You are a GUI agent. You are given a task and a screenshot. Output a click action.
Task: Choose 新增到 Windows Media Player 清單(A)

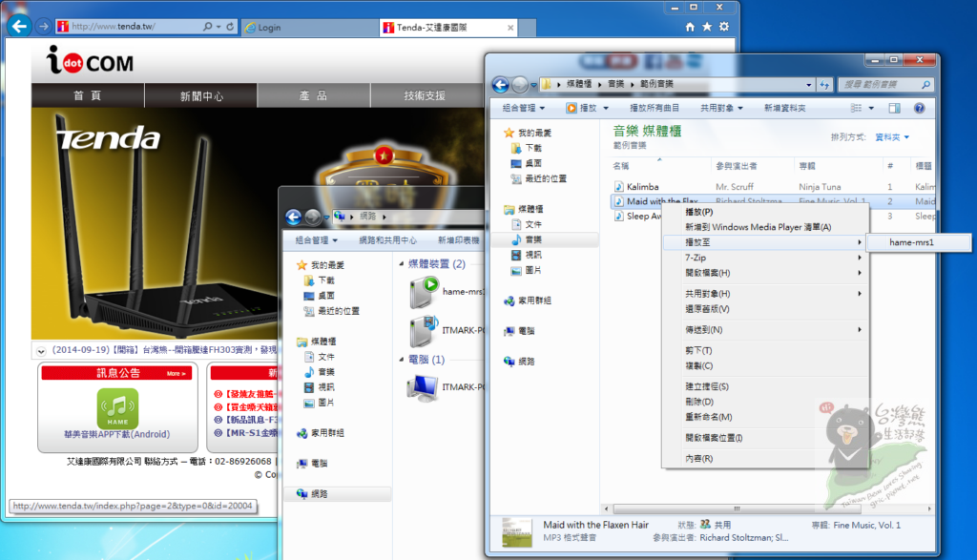pyautogui.click(x=765, y=227)
